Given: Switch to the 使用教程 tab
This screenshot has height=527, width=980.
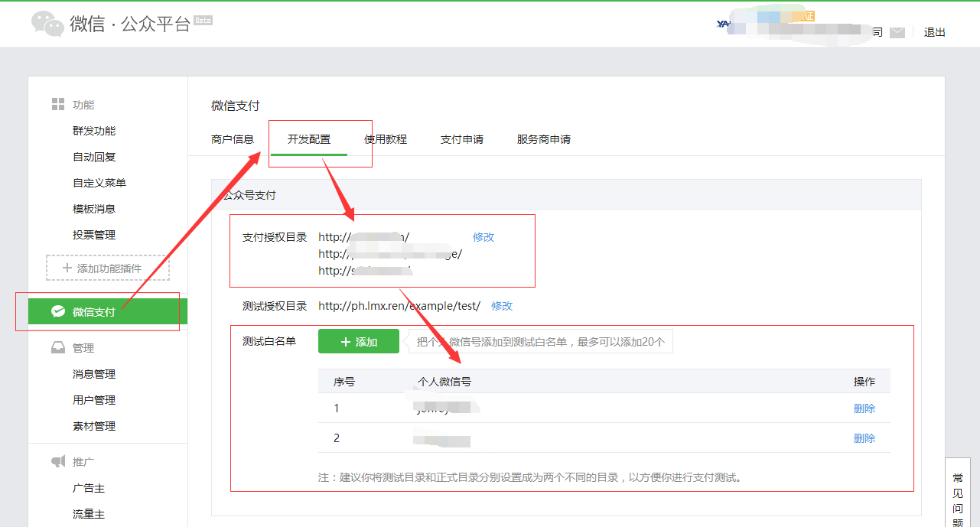Looking at the screenshot, I should click(x=386, y=139).
